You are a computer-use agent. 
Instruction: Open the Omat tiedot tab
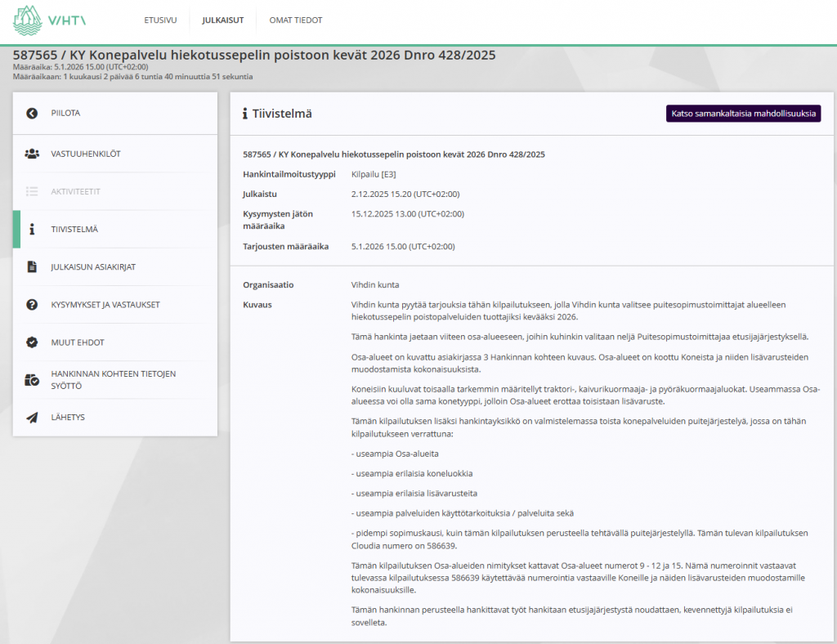click(x=295, y=20)
